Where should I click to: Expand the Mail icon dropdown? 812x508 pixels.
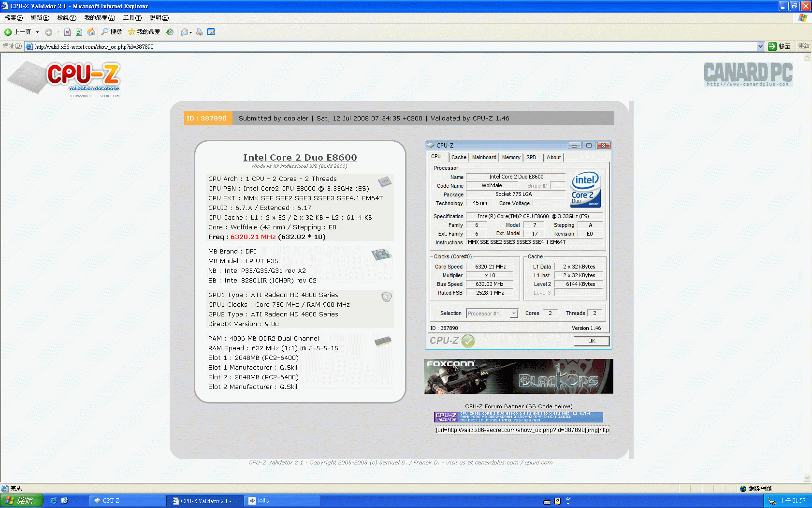click(191, 32)
